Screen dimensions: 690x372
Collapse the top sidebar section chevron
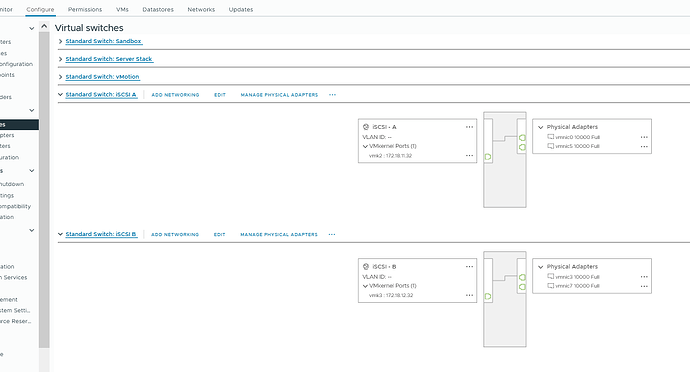[31, 29]
